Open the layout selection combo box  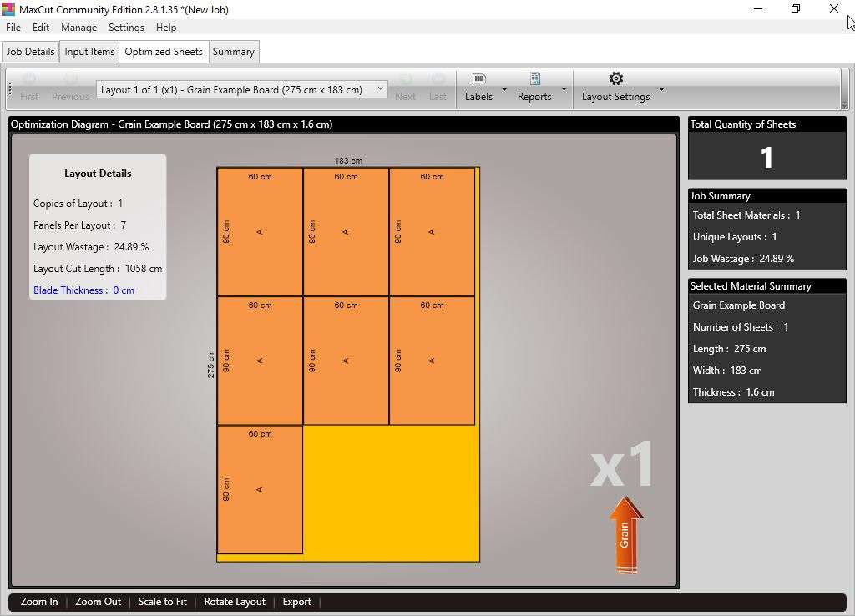(x=241, y=89)
